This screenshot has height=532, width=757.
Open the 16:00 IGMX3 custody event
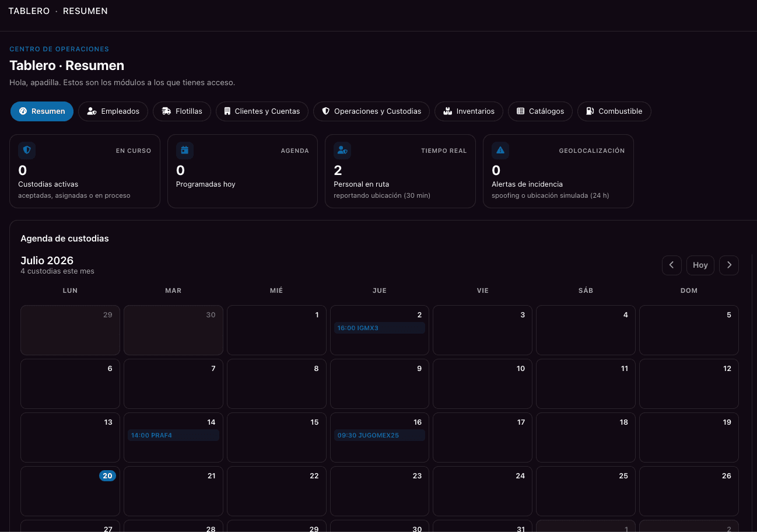pyautogui.click(x=380, y=328)
